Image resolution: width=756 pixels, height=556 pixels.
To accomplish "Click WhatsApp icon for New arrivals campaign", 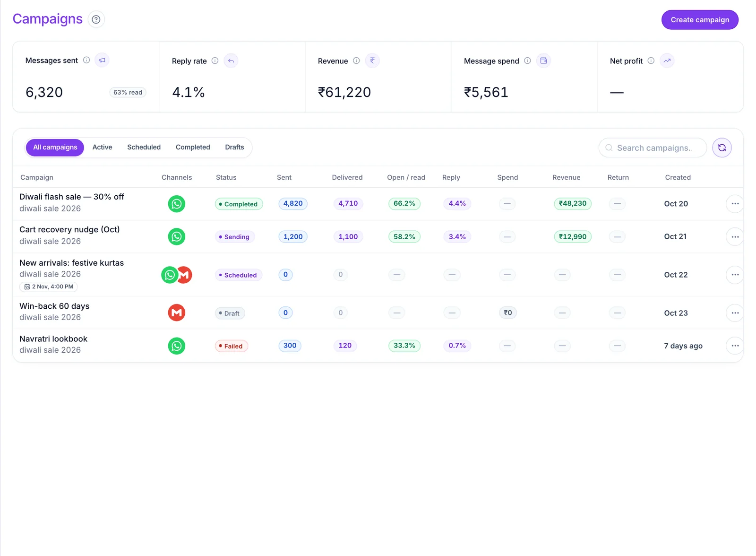I will click(169, 275).
